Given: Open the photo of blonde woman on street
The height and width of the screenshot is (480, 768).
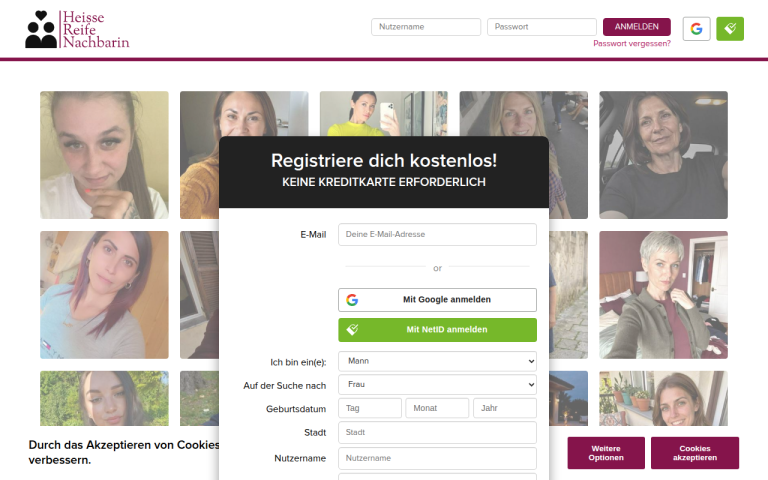Looking at the screenshot, I should tap(524, 114).
